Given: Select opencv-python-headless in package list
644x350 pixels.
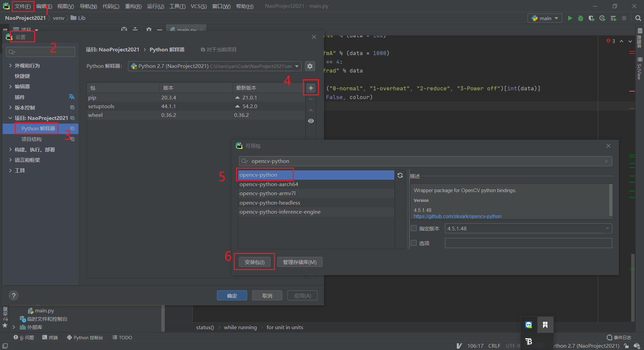Looking at the screenshot, I should point(270,203).
